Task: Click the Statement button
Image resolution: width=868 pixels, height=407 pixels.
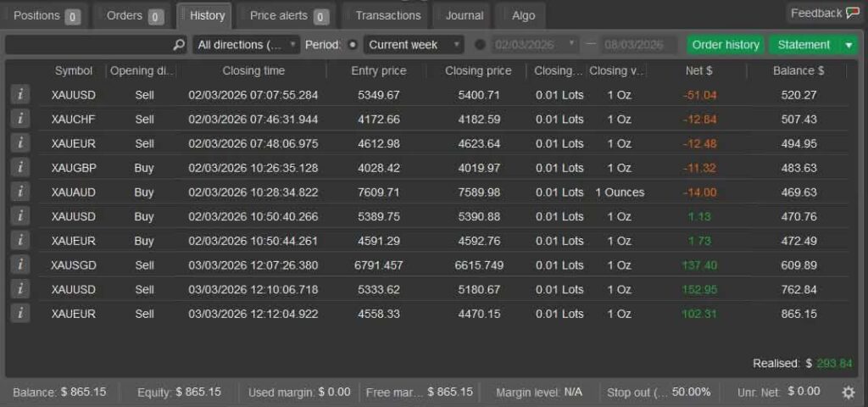Action: click(804, 45)
